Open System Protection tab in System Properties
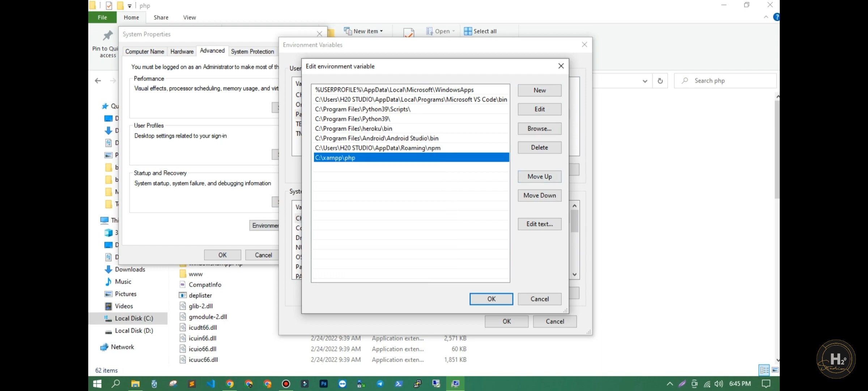This screenshot has width=868, height=391. (252, 51)
